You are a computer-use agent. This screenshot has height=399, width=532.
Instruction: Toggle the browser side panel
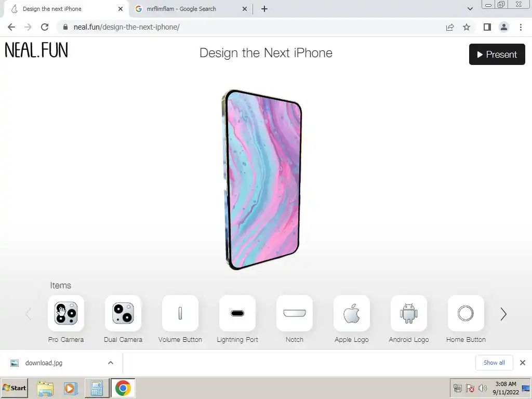click(x=487, y=27)
